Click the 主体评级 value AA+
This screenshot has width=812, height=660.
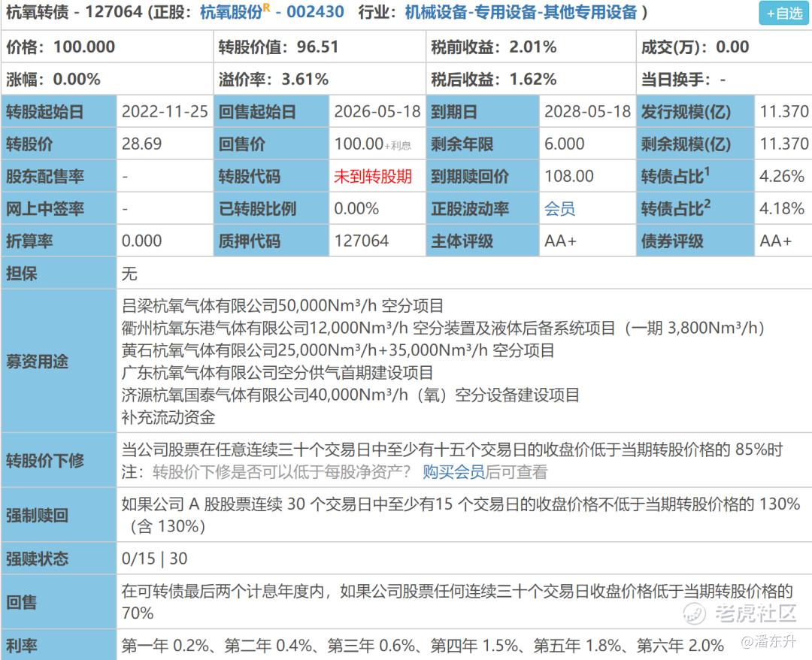(x=560, y=241)
